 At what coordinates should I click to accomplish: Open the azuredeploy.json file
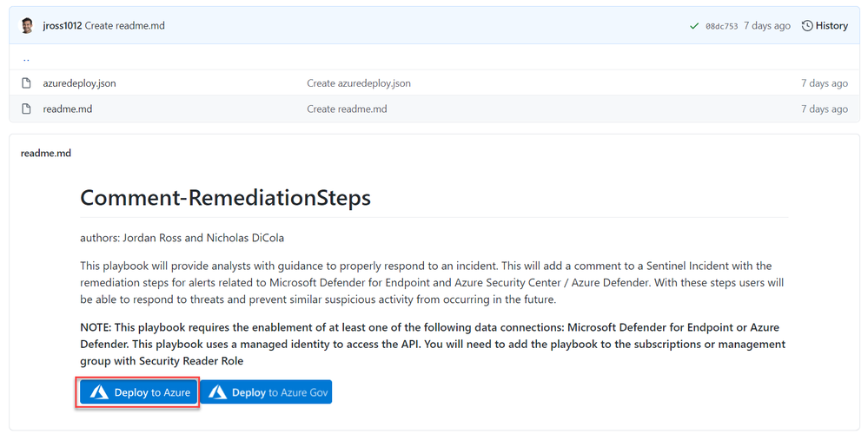79,83
